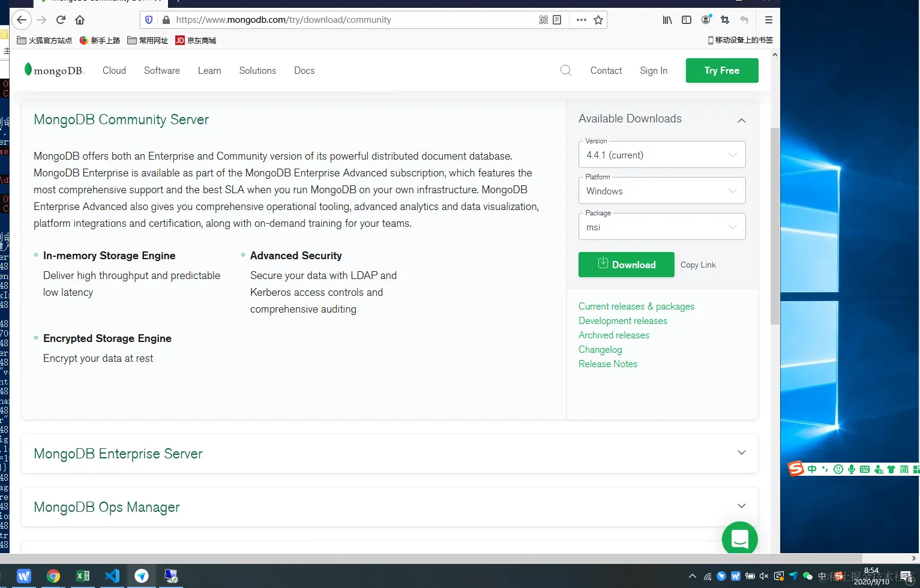
Task: Open the Changelog link
Action: (x=600, y=349)
